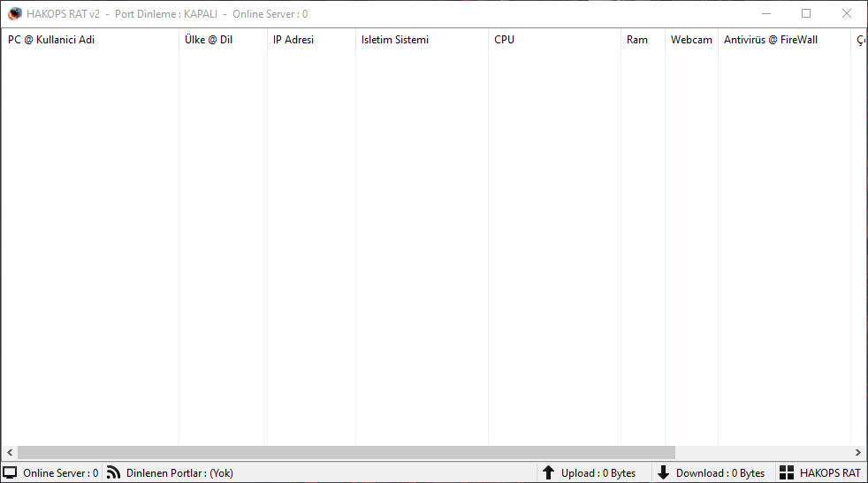Viewport: 868px width, 483px height.
Task: Click the horizontal scrollbar thumb
Action: pyautogui.click(x=346, y=452)
